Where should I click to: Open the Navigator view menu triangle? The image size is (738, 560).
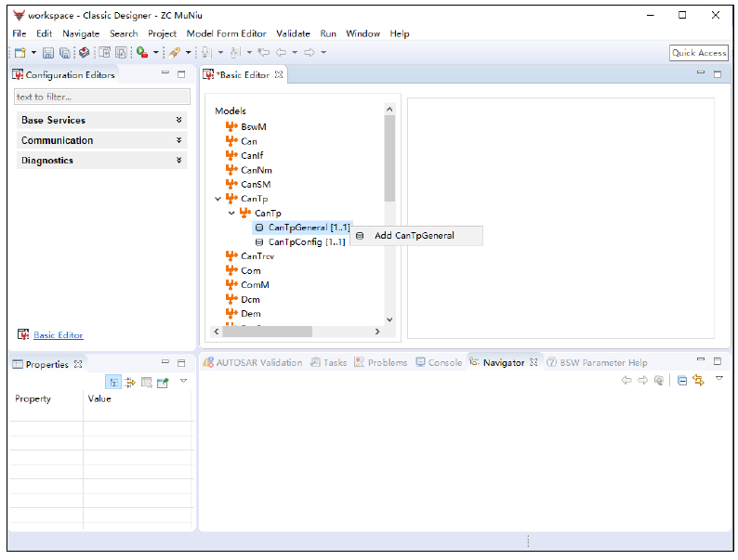pos(719,379)
